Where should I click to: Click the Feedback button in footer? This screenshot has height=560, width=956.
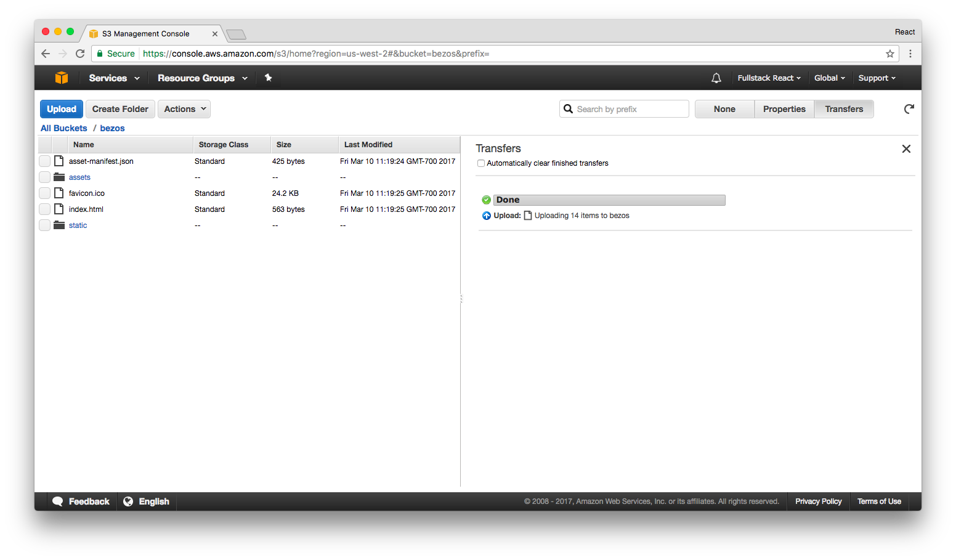[x=81, y=501]
